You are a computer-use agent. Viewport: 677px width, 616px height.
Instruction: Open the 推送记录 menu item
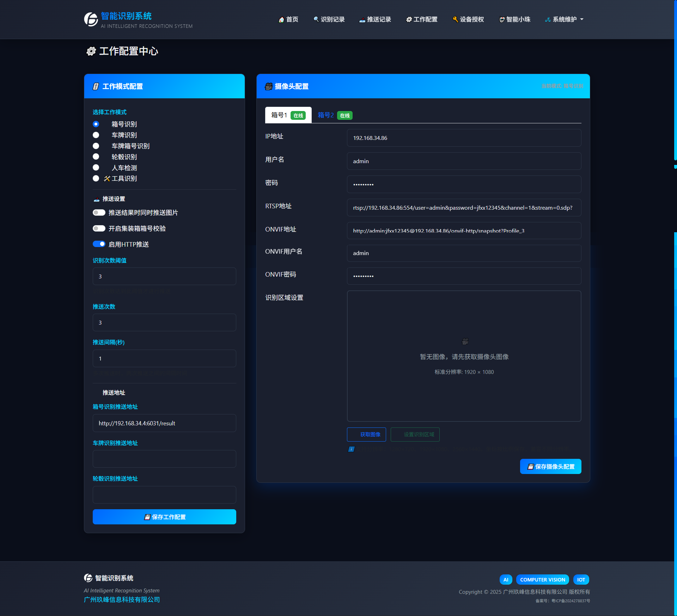coord(375,19)
